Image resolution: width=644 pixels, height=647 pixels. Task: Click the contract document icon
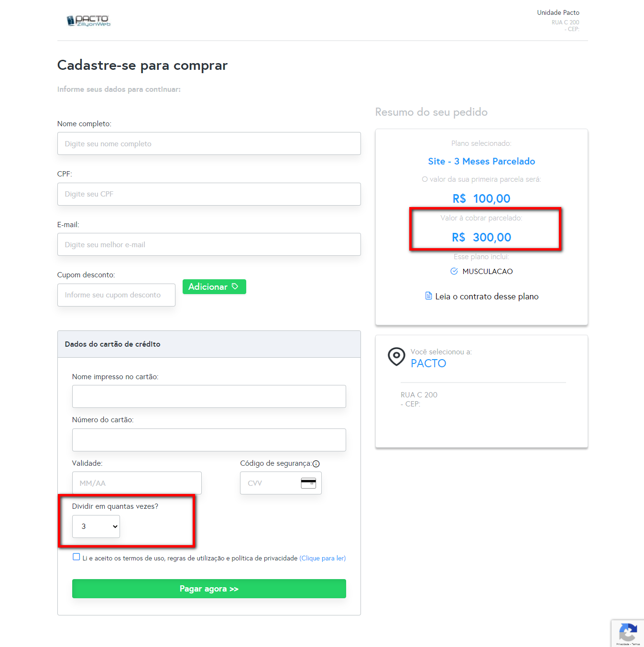click(428, 296)
